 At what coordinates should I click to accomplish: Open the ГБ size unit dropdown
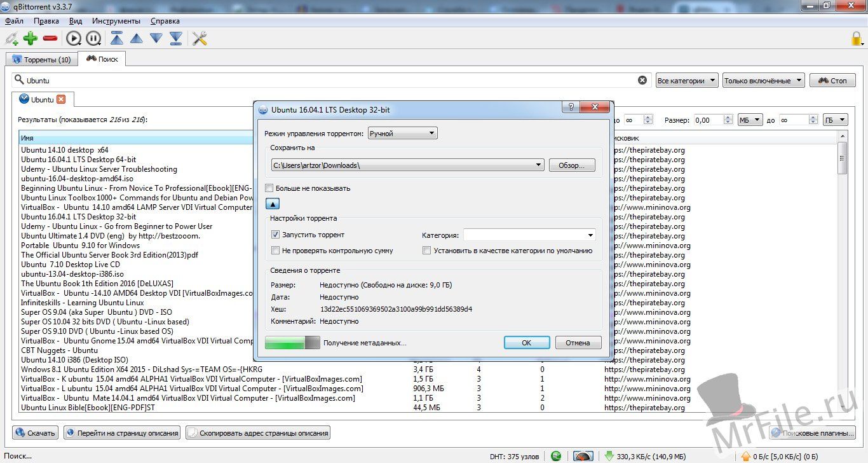835,120
